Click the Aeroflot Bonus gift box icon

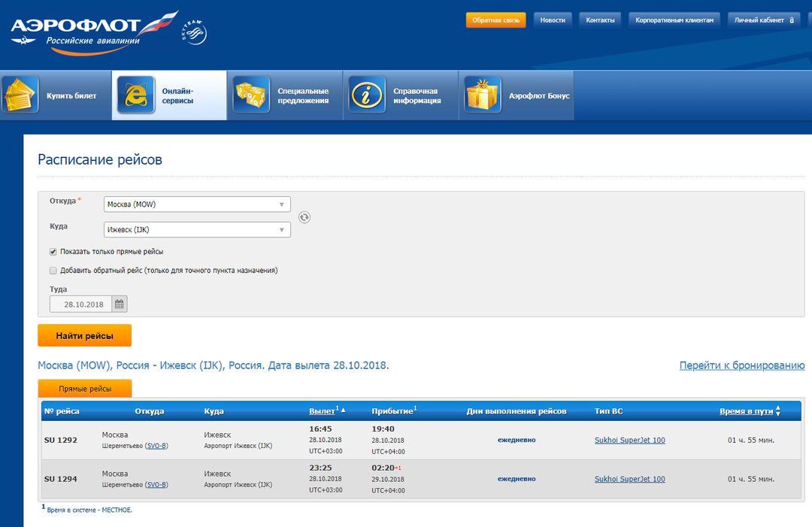pyautogui.click(x=483, y=95)
